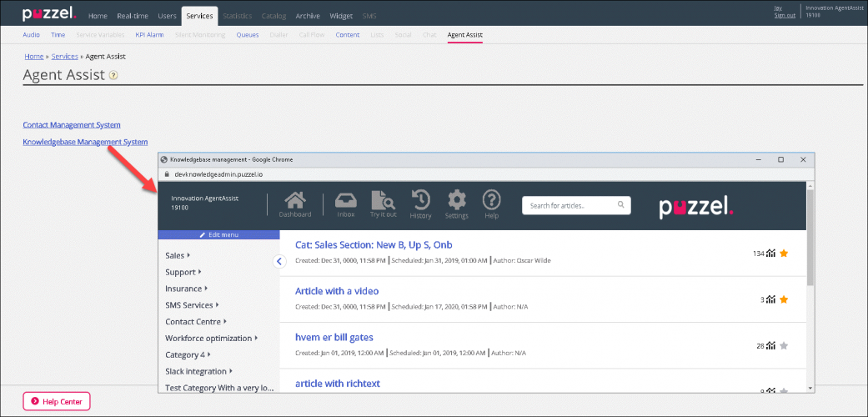Click the Edit menu button
This screenshot has width=868, height=417.
pyautogui.click(x=218, y=235)
